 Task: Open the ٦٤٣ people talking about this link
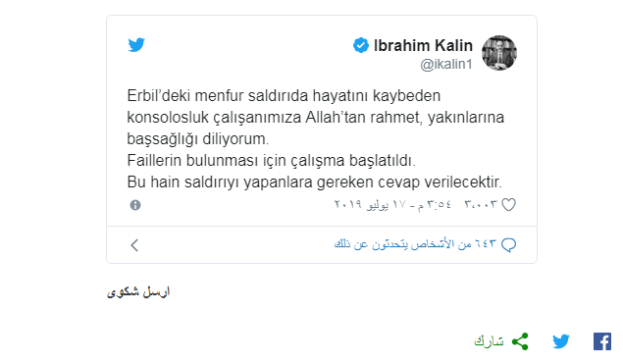pyautogui.click(x=415, y=244)
